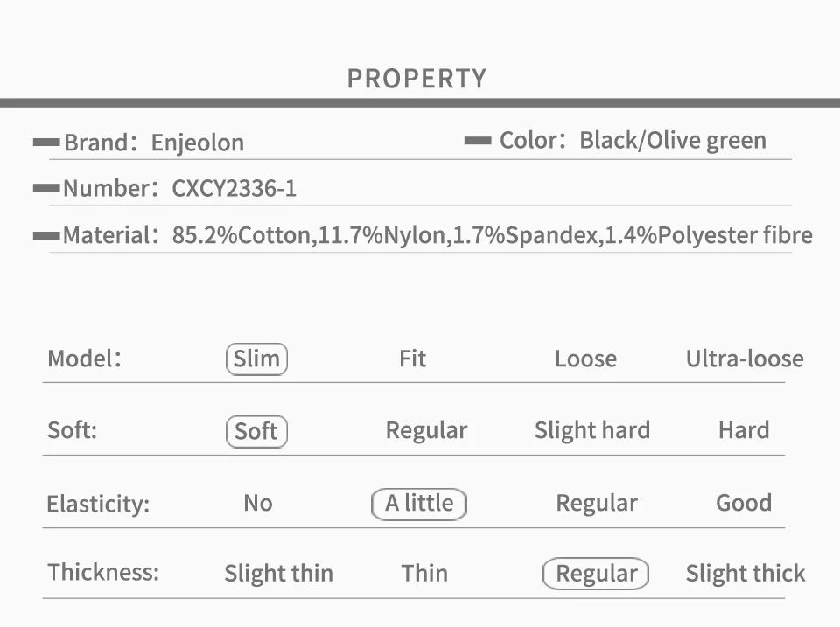Viewport: 840px width, 627px height.
Task: Click the PROPERTY heading
Action: [x=416, y=79]
